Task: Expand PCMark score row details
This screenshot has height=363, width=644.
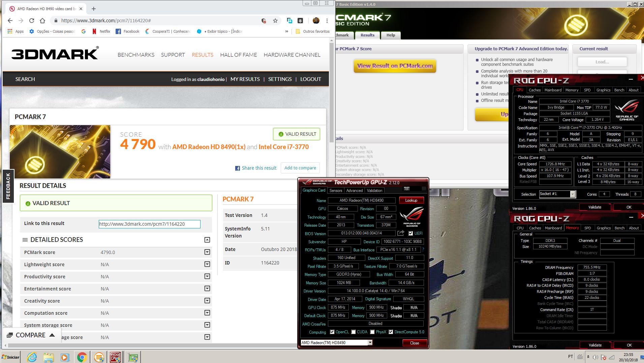Action: tap(207, 252)
